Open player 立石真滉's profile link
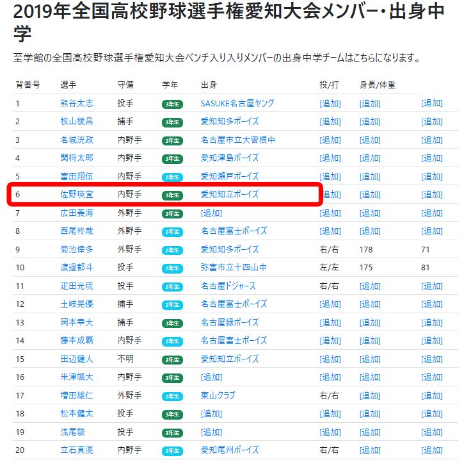Image resolution: width=464 pixels, height=476 pixels. [76, 450]
